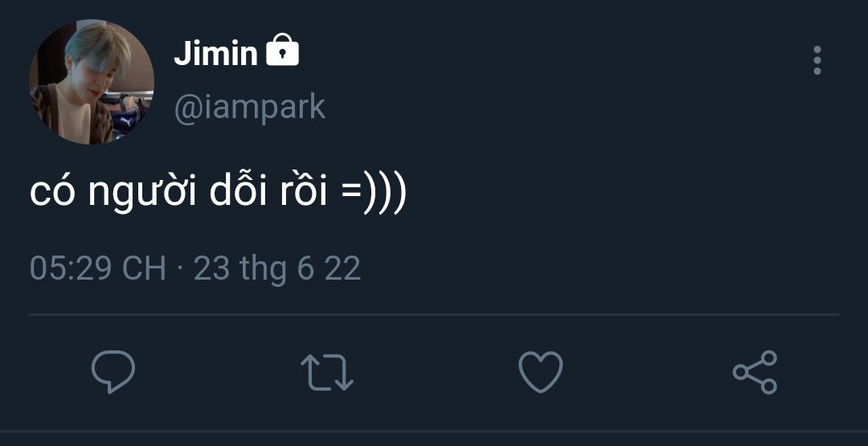
Task: Click the date number 23
Action: [x=211, y=268]
